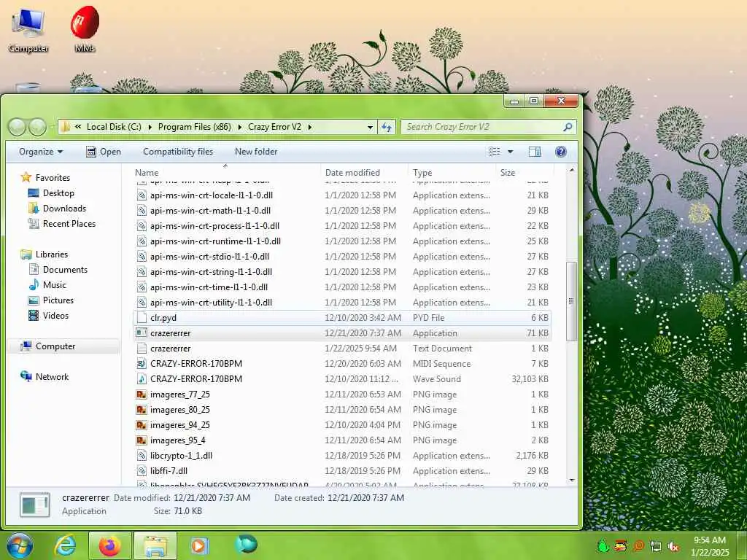Image resolution: width=747 pixels, height=560 pixels.
Task: Click the file list vertical scrollbar thumb
Action: (571, 301)
